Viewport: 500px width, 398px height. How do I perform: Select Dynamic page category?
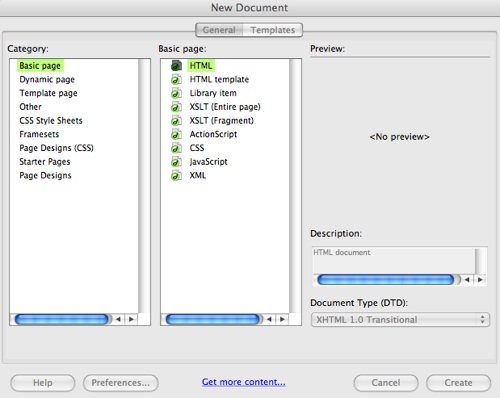(47, 79)
